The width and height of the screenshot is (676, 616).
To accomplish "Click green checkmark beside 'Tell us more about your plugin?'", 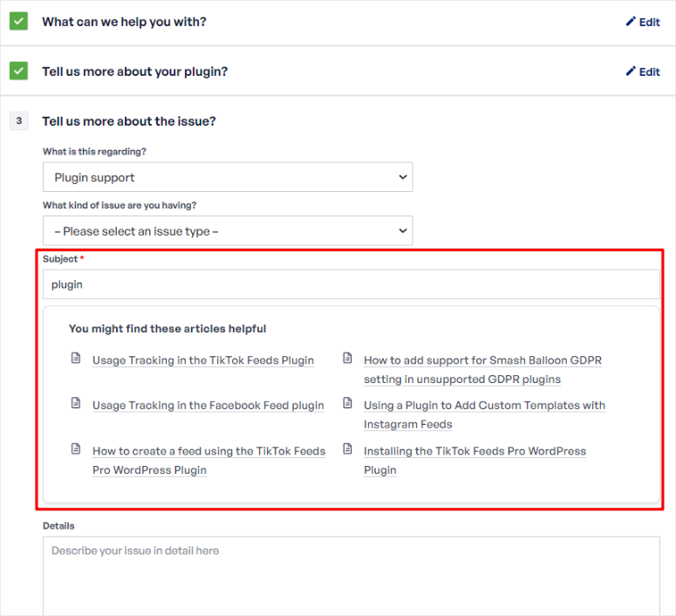I will pos(19,71).
